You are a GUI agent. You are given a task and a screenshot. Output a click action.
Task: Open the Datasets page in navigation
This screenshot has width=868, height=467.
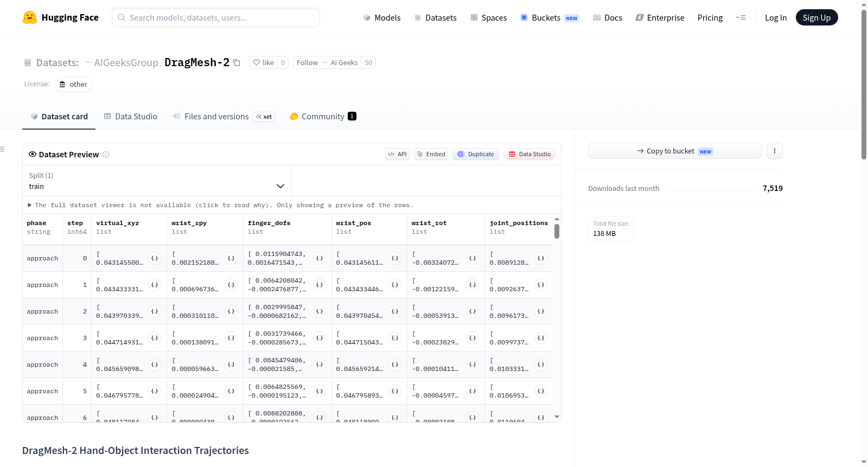point(435,17)
